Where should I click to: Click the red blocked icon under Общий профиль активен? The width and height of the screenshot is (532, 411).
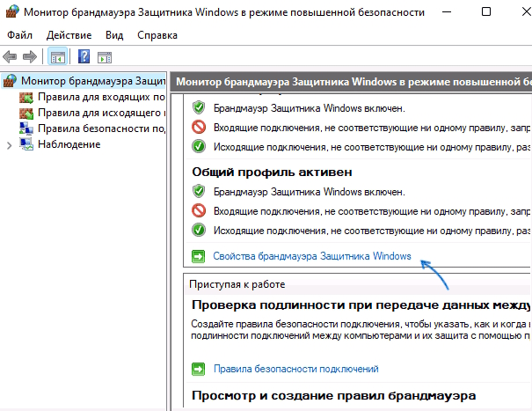click(199, 211)
